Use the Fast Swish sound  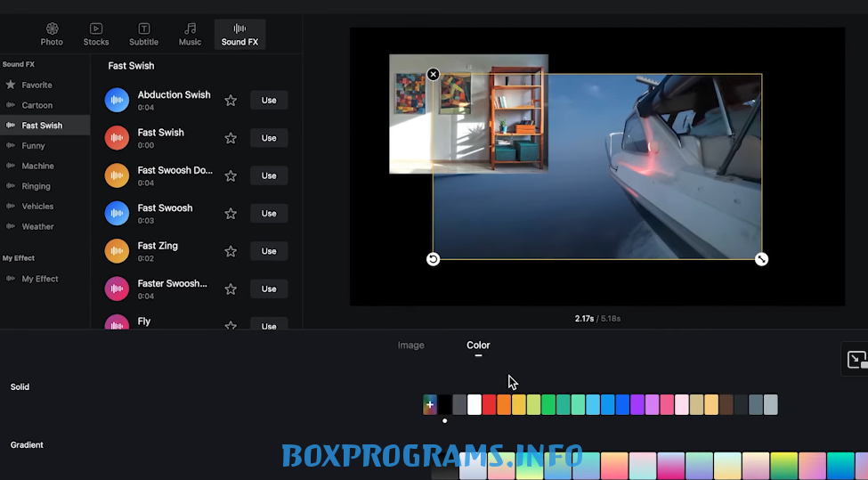(x=268, y=138)
